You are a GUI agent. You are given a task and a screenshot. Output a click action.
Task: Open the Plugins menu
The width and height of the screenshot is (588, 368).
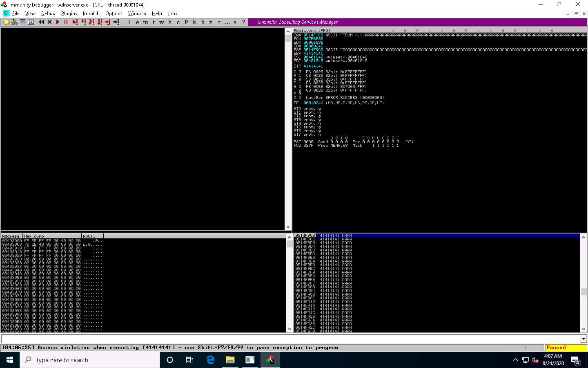(x=69, y=13)
